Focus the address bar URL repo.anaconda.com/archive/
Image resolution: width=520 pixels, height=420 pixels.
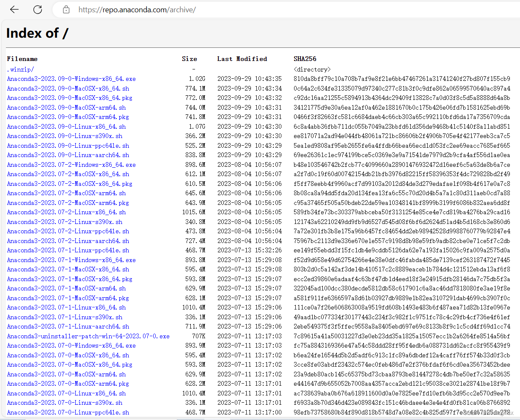(x=137, y=10)
